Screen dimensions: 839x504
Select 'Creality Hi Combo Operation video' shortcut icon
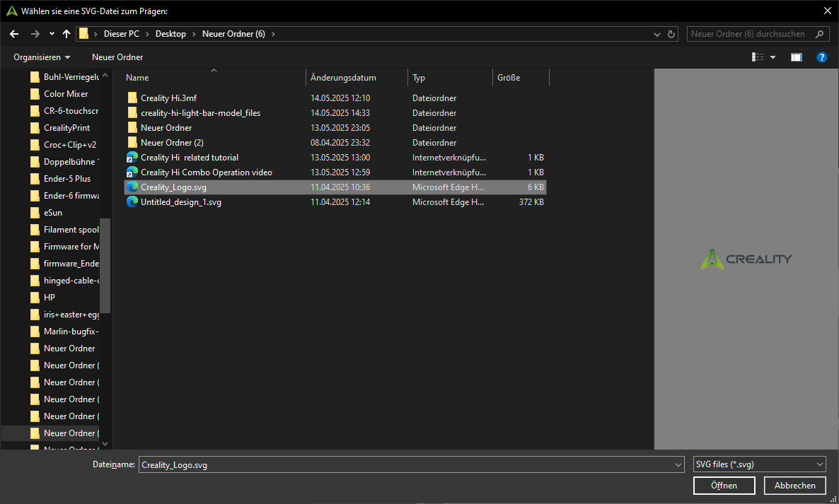[132, 172]
